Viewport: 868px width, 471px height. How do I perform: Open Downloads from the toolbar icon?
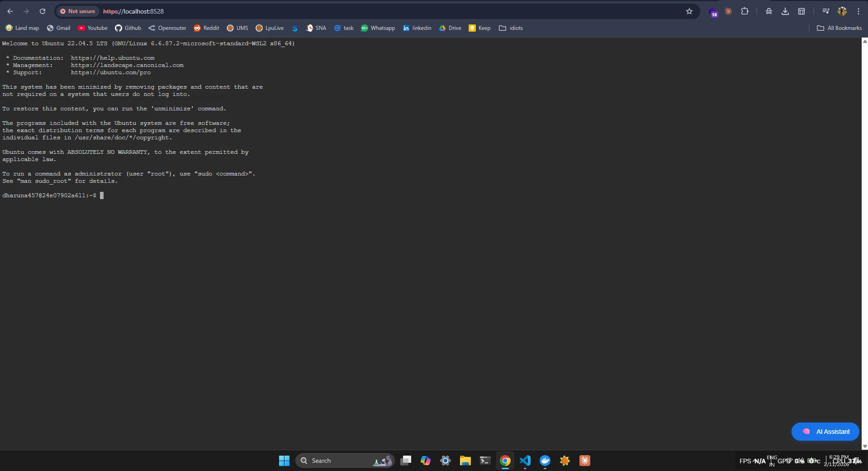coord(785,11)
